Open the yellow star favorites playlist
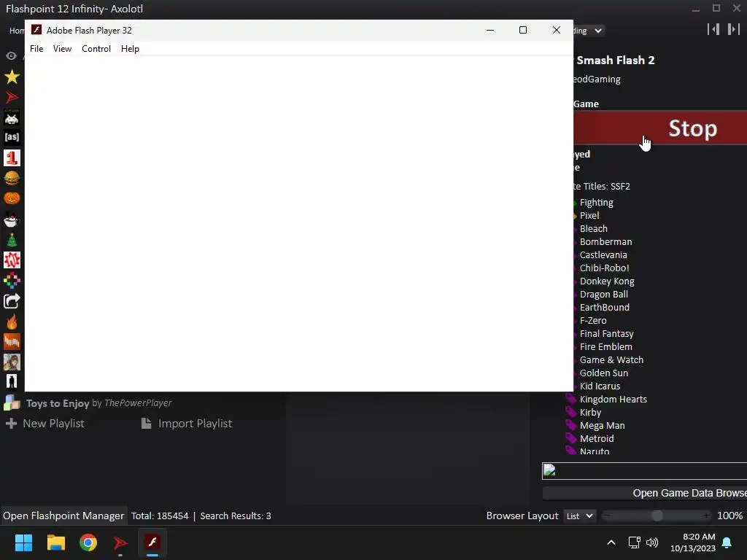Image resolution: width=747 pixels, height=560 pixels. 12,77
